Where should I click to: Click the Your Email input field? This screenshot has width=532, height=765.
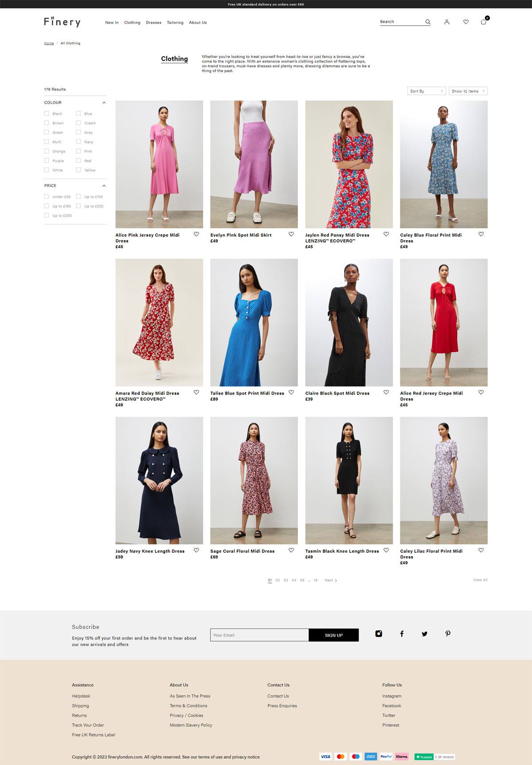[259, 635]
